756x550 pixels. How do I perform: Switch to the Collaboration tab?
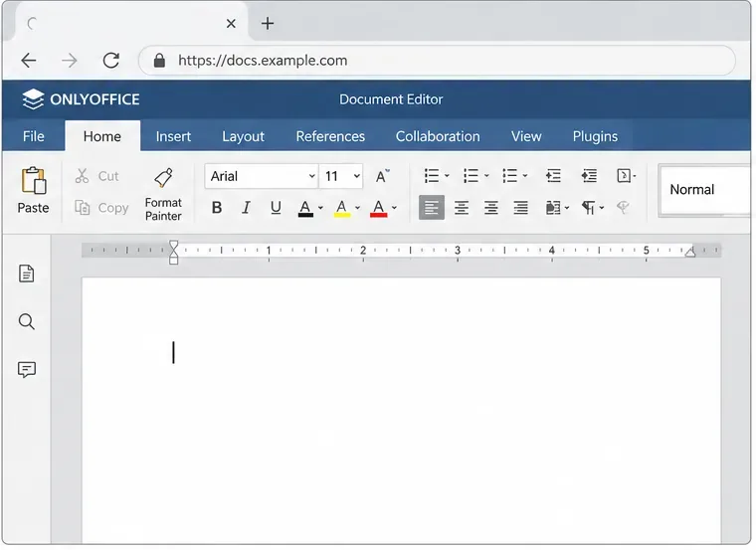[438, 136]
